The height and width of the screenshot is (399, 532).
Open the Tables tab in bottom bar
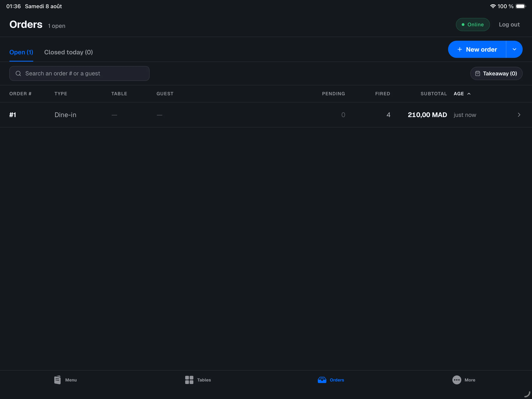198,380
